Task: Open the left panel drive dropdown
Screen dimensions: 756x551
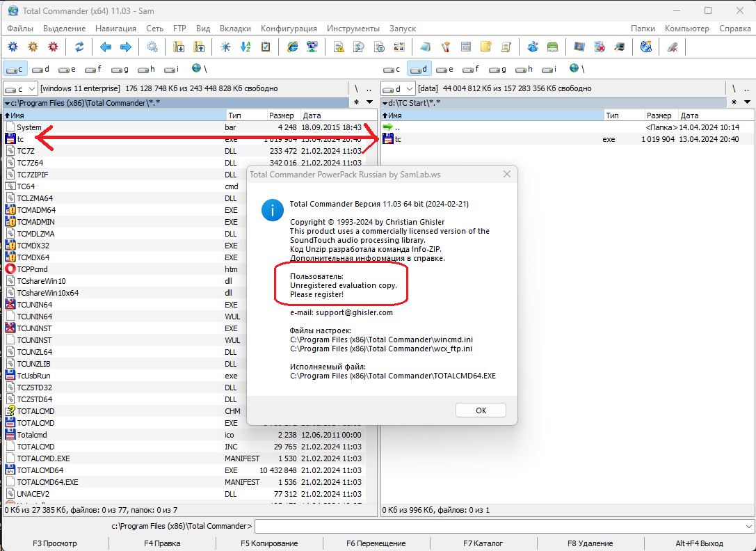Action: 20,89
